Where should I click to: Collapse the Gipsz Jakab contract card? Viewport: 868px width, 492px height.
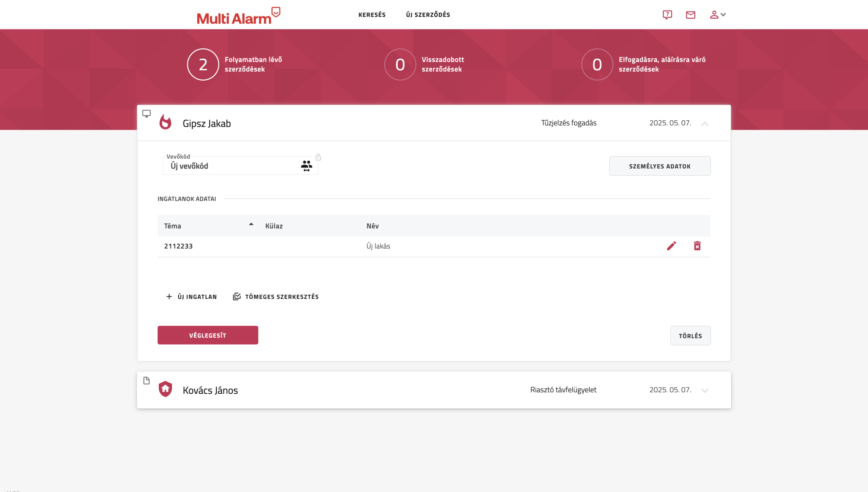point(705,124)
